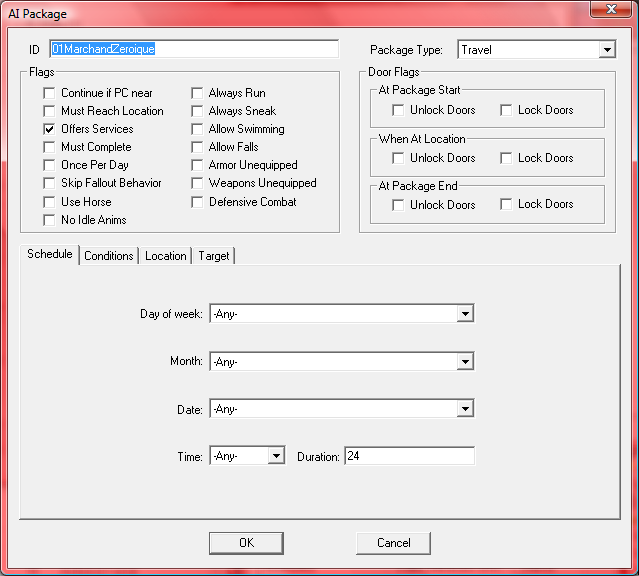639x576 pixels.
Task: Click the OK button
Action: tap(246, 543)
